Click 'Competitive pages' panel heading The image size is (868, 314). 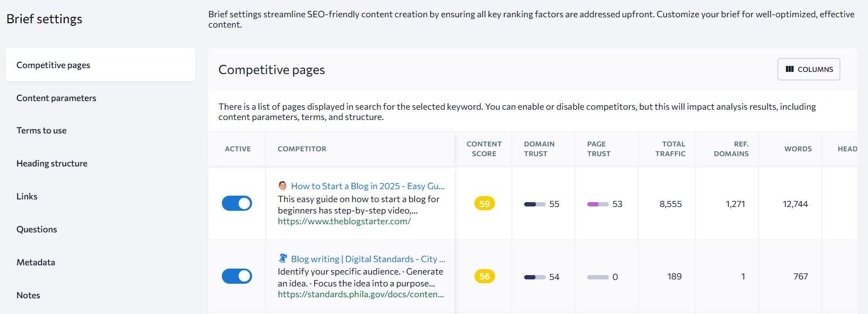[x=272, y=70]
